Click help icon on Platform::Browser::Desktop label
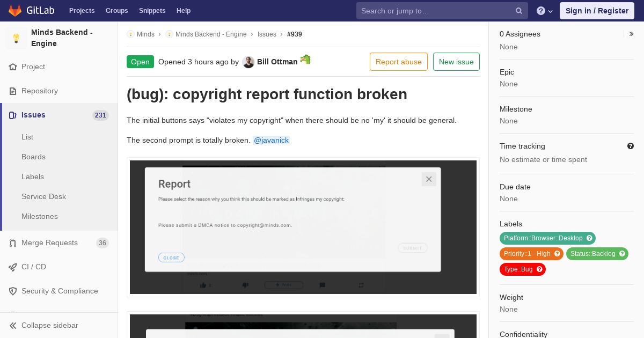644x338 pixels. click(589, 238)
